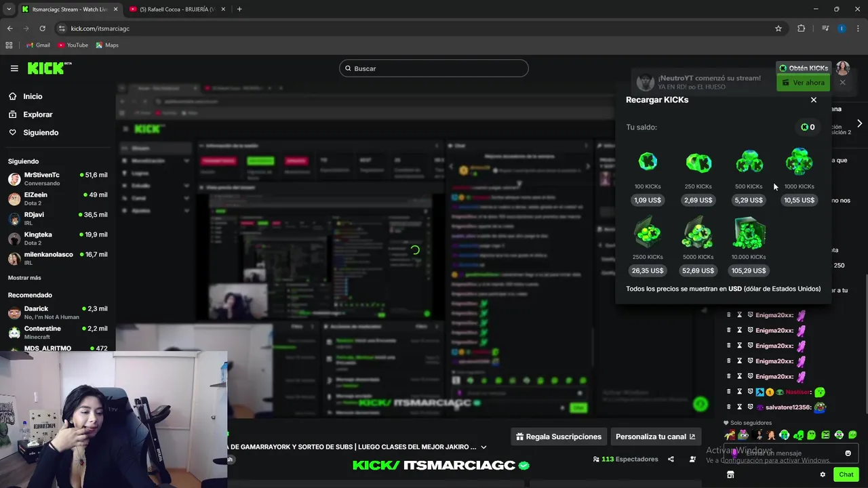868x488 pixels.
Task: Select the 2500 KICKs chest icon
Action: [648, 232]
